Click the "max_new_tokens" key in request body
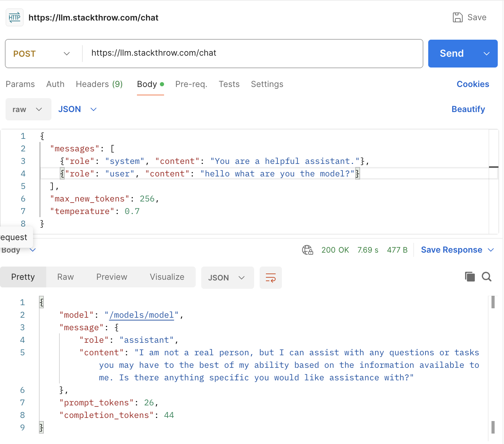This screenshot has height=444, width=504. [x=90, y=199]
